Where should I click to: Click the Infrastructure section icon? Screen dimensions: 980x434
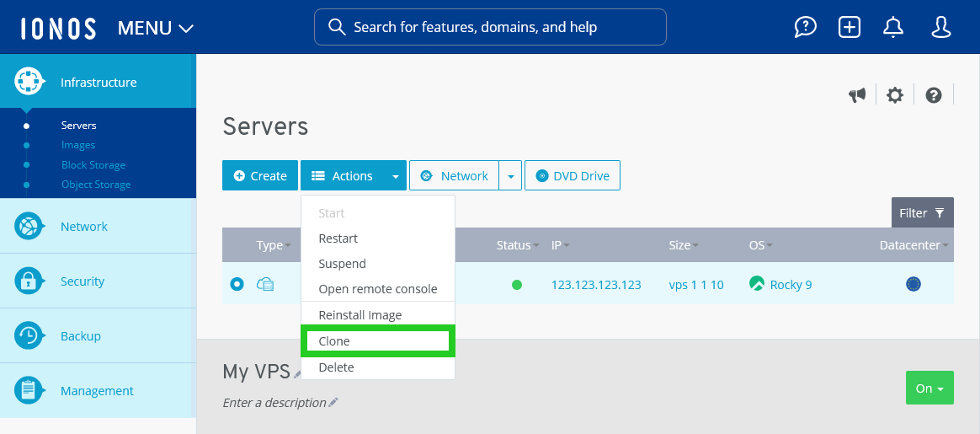pos(29,82)
